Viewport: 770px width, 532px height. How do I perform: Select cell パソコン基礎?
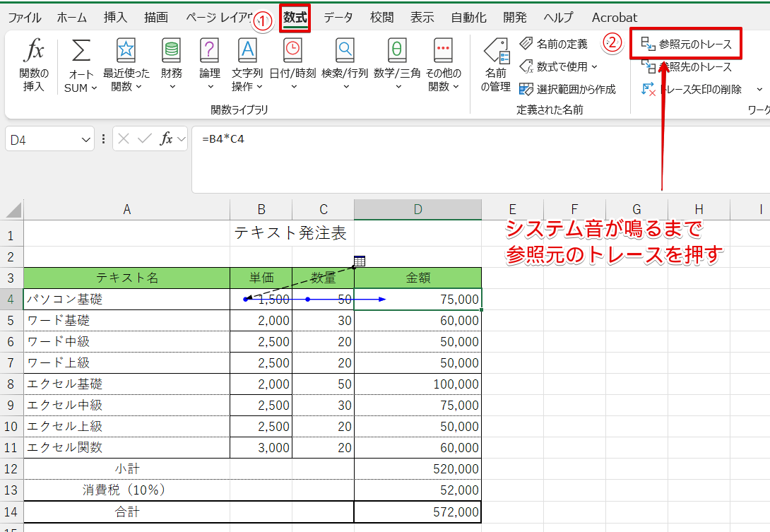click(126, 299)
